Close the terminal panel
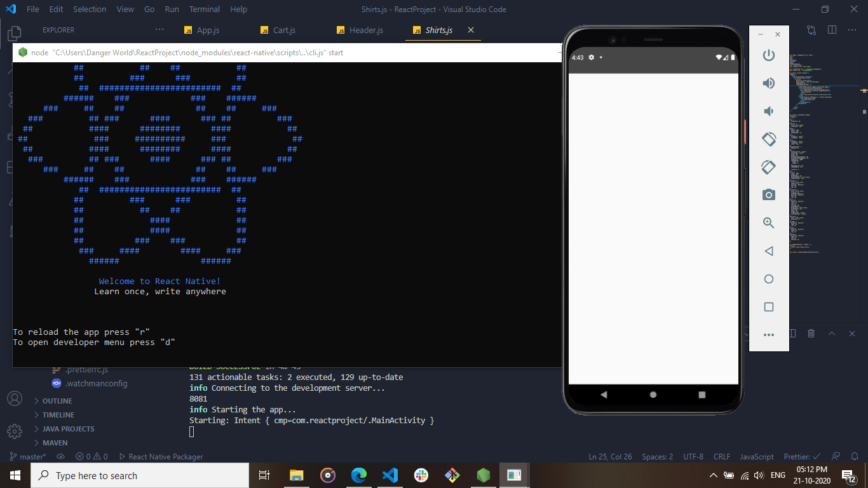The image size is (868, 488). (852, 333)
